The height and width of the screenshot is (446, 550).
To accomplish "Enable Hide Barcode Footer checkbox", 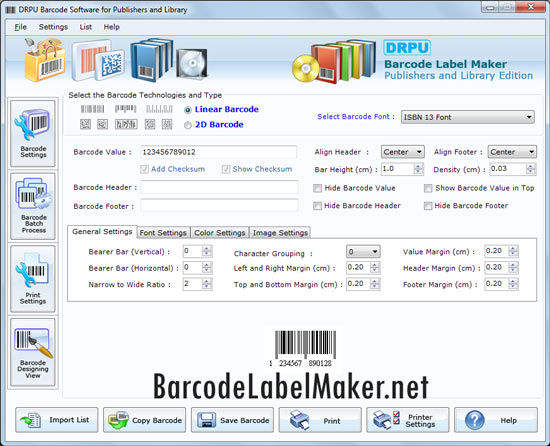I will coord(428,206).
